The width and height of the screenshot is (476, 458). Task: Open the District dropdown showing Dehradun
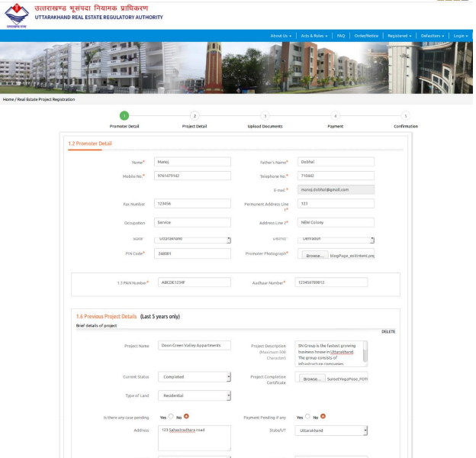point(336,240)
